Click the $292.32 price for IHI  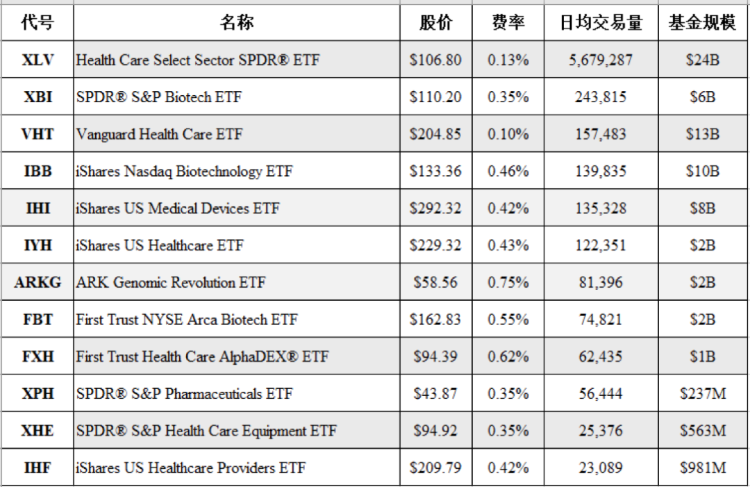[436, 208]
